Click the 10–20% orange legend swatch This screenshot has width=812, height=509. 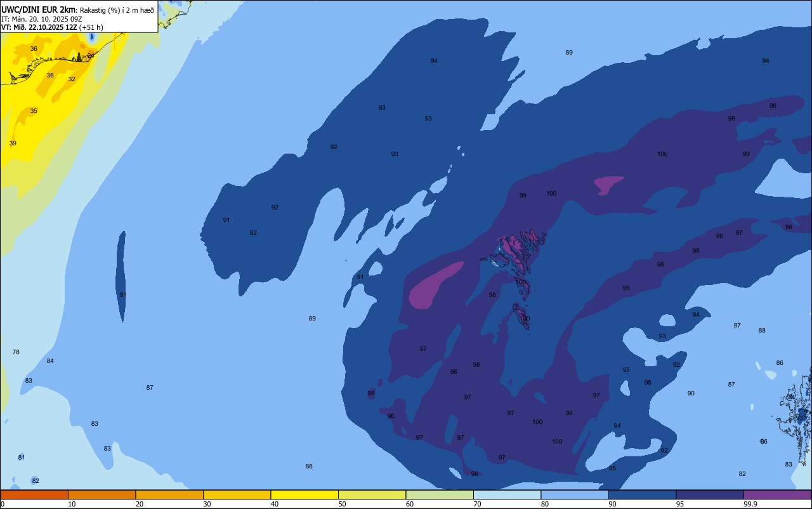click(101, 494)
